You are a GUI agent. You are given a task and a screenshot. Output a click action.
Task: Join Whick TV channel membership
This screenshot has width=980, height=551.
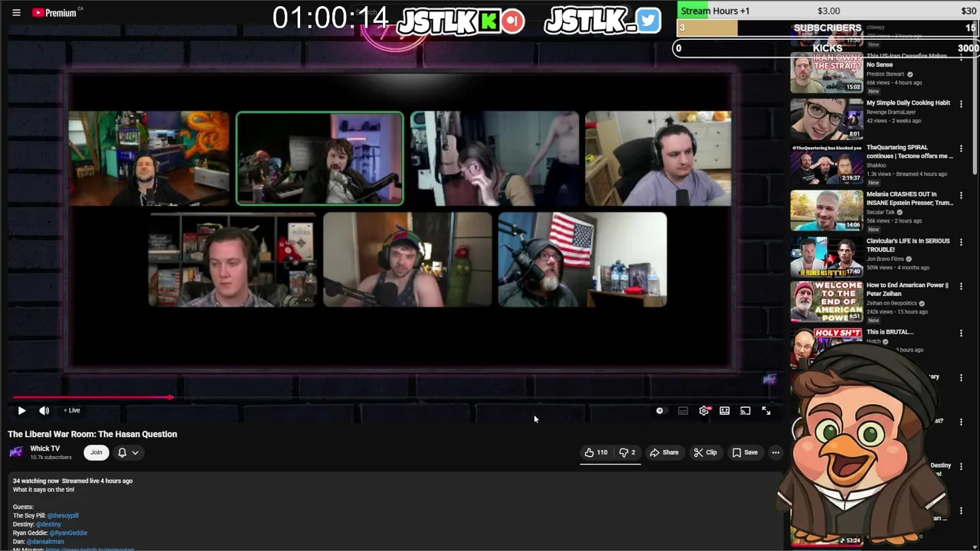(x=96, y=452)
